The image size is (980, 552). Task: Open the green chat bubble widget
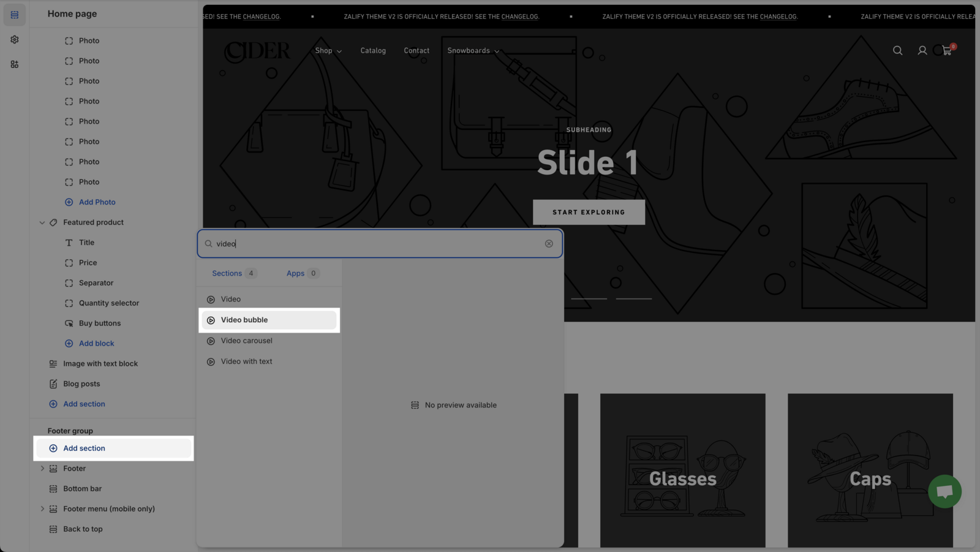pyautogui.click(x=944, y=491)
